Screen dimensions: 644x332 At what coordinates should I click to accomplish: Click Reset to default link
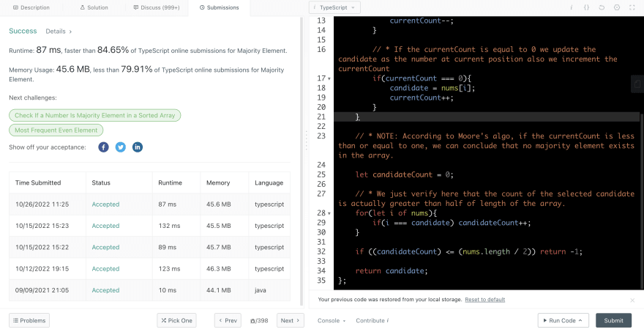point(484,300)
